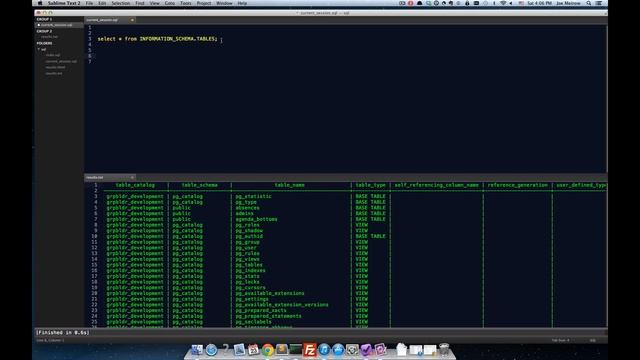
Task: Open Google Chrome from the dock
Action: coord(268,350)
